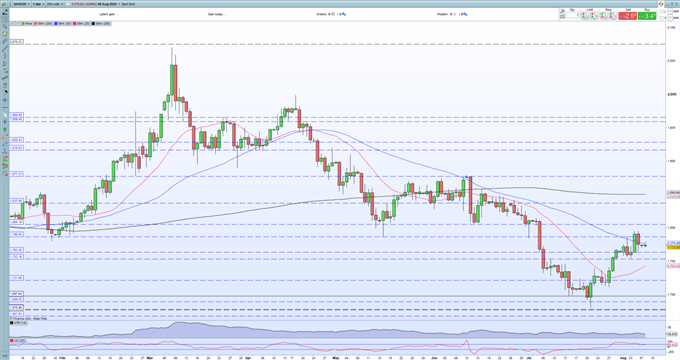Open the XAUUSD instrument dropdown
680x360 pixels.
click(22, 4)
